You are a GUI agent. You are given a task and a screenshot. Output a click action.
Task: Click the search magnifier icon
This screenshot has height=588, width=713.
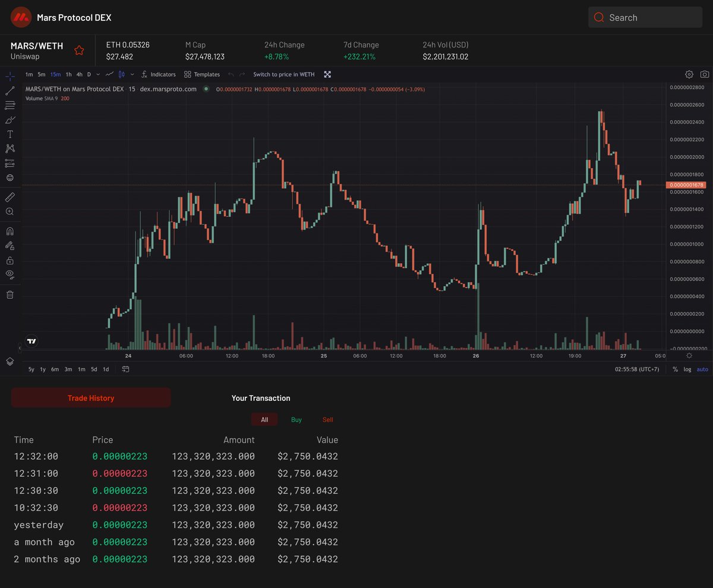[598, 17]
